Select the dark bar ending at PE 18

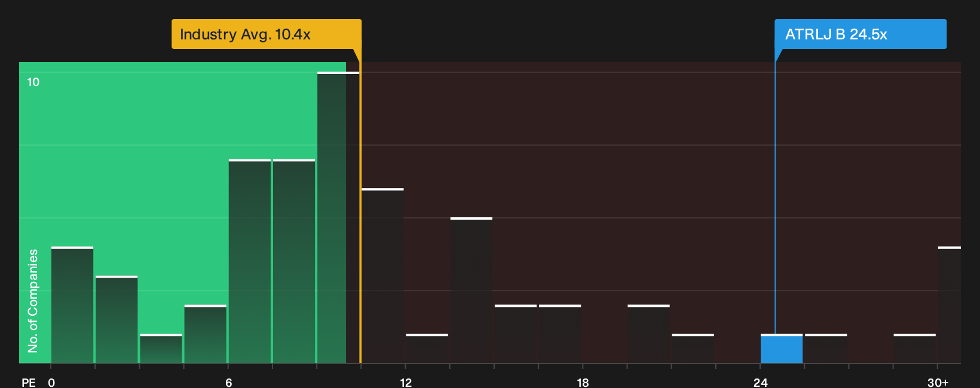[560, 334]
